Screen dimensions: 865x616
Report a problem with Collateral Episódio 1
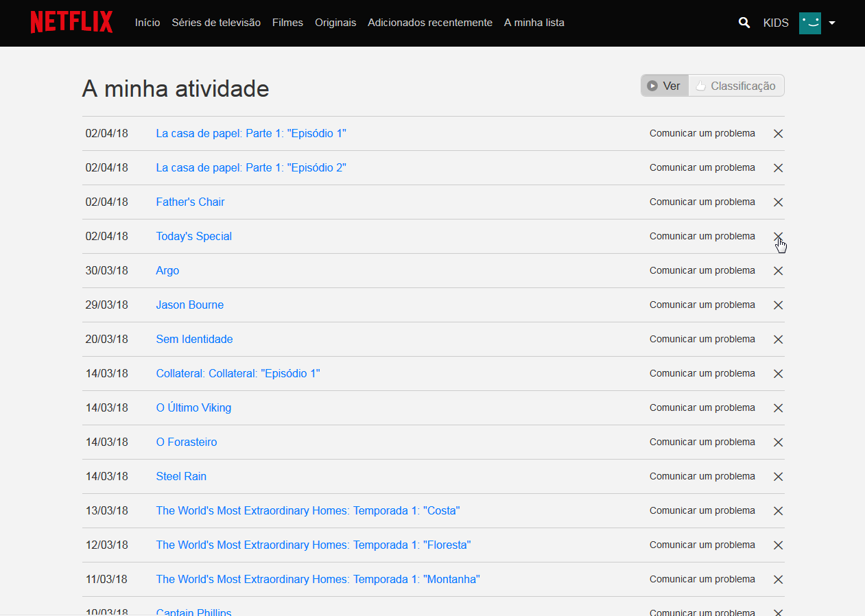(x=702, y=373)
